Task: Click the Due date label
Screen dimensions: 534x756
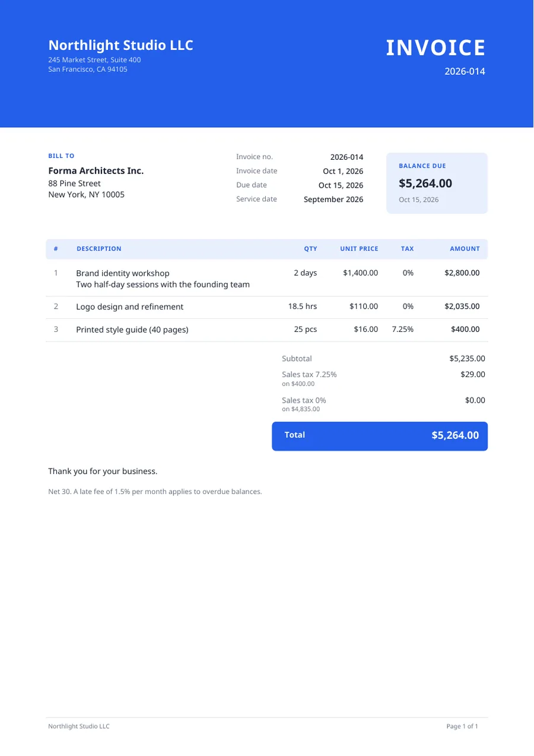Action: point(252,185)
